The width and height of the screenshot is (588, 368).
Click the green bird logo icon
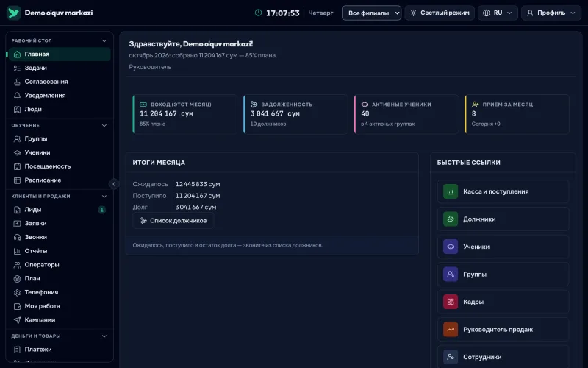tap(14, 13)
